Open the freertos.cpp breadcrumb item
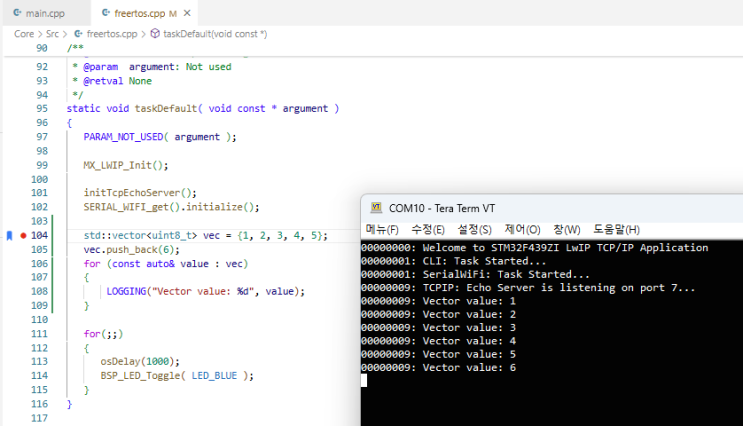The width and height of the screenshot is (743, 426). [x=112, y=34]
